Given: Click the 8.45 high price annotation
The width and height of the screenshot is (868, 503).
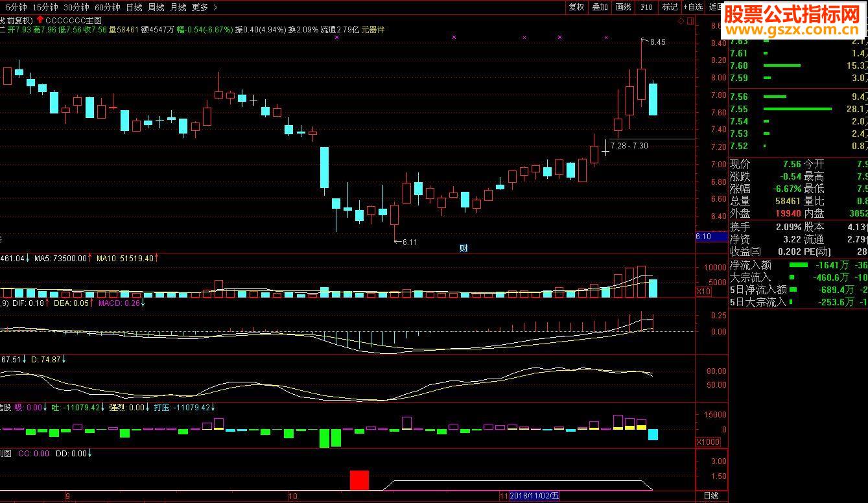Looking at the screenshot, I should [x=657, y=42].
